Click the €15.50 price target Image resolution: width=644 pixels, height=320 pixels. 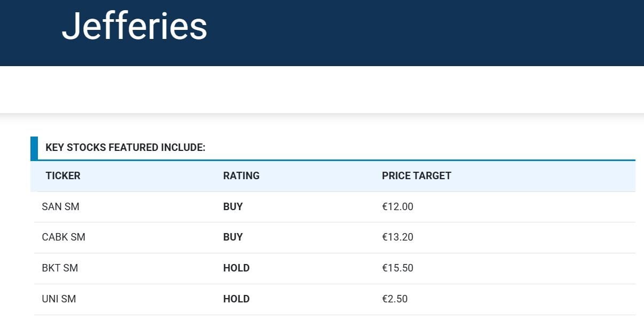point(397,268)
